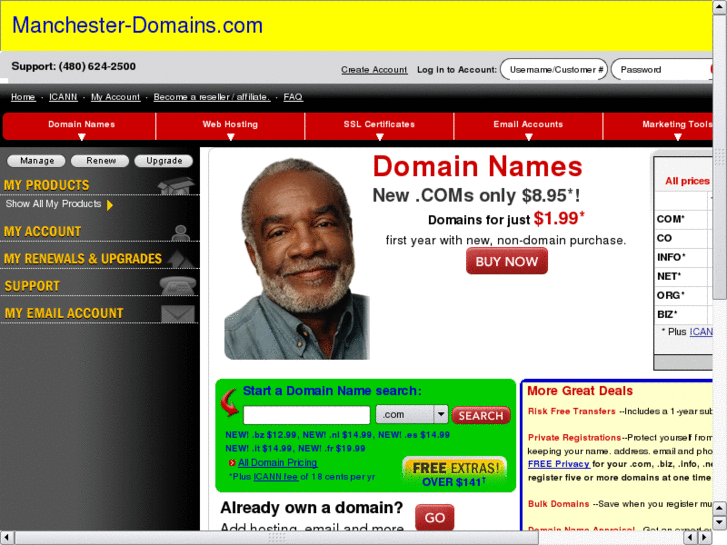Viewport: 727px width, 545px height.
Task: Expand the Marketing Tools menu arrow
Action: point(677,137)
